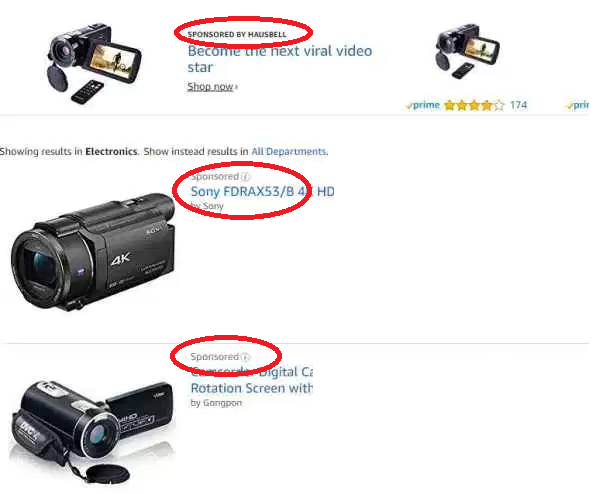This screenshot has height=494, width=607.
Task: Click the Hausbell camcorder image on left banner
Action: [x=94, y=63]
